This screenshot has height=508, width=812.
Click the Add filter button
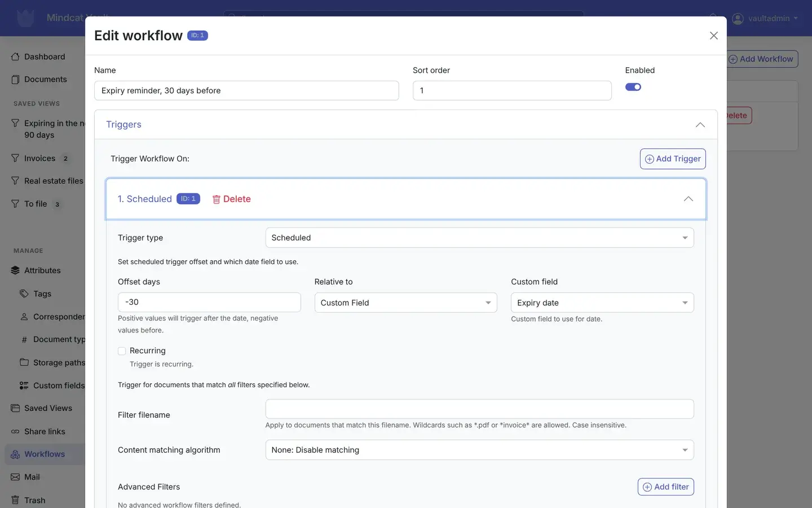(666, 487)
